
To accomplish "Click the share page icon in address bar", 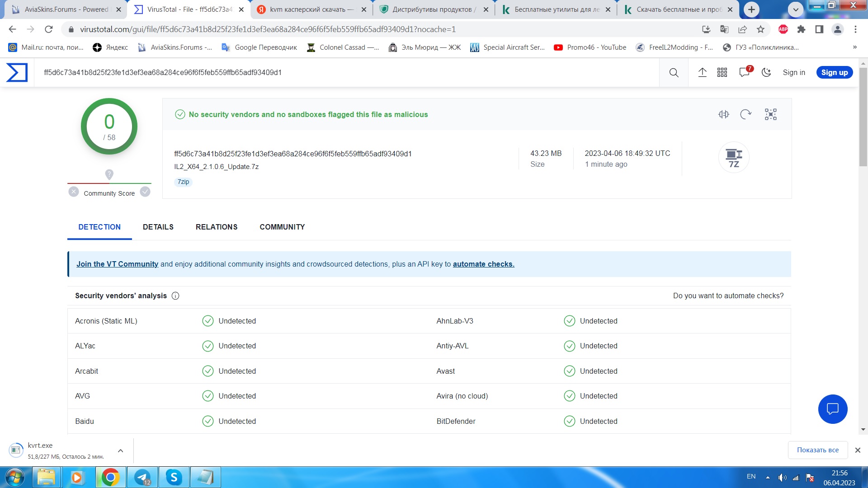I will pyautogui.click(x=742, y=29).
